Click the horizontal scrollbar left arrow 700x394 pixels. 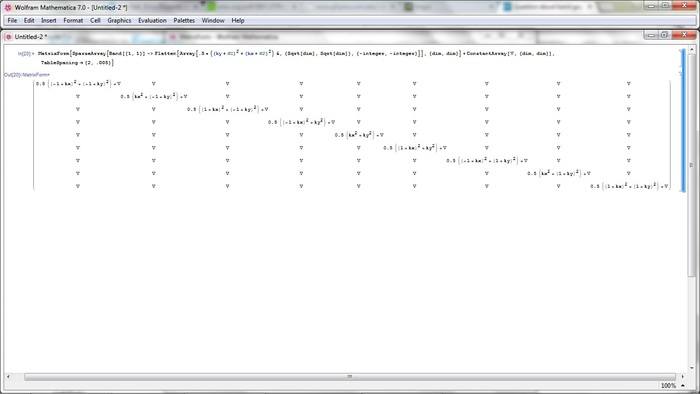8,377
